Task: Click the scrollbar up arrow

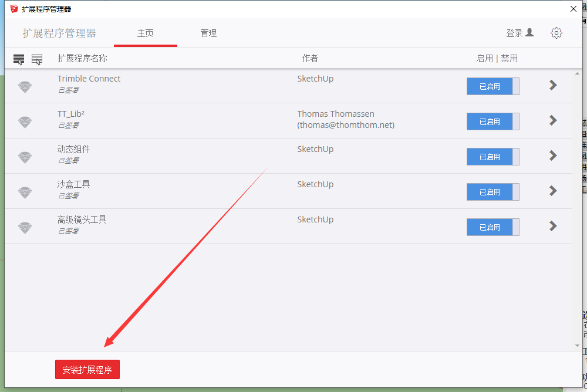Action: [577, 74]
